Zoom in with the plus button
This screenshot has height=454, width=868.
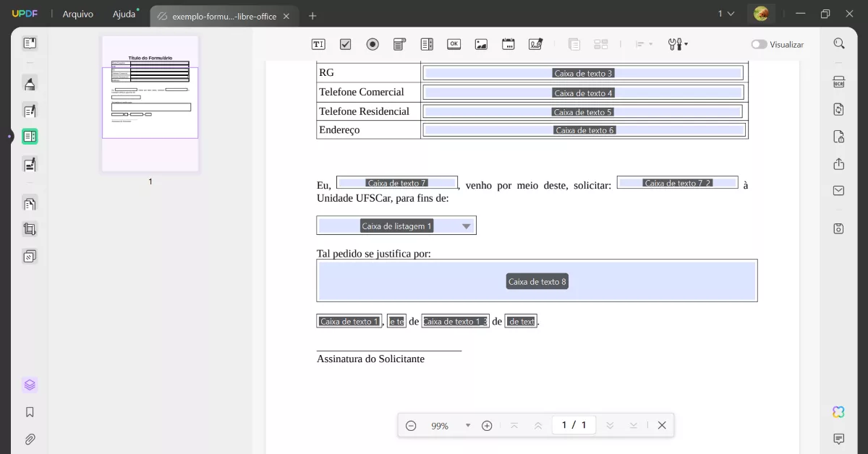click(486, 425)
